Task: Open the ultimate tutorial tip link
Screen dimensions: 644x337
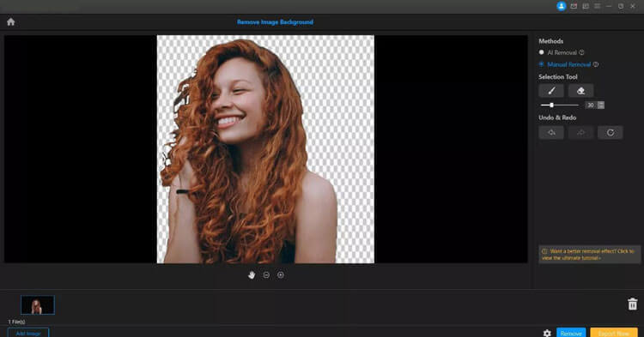Action: pos(589,255)
